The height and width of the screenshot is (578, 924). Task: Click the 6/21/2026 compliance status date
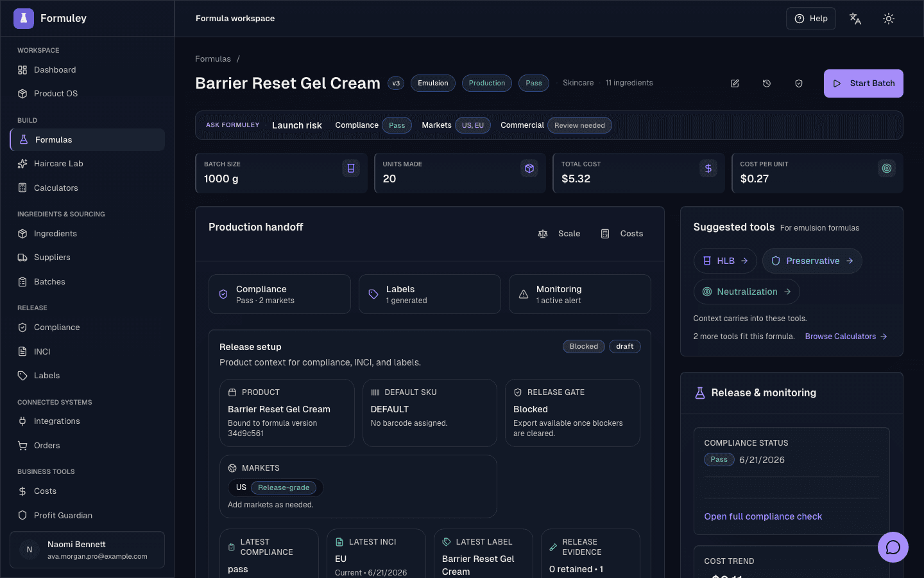tap(762, 460)
